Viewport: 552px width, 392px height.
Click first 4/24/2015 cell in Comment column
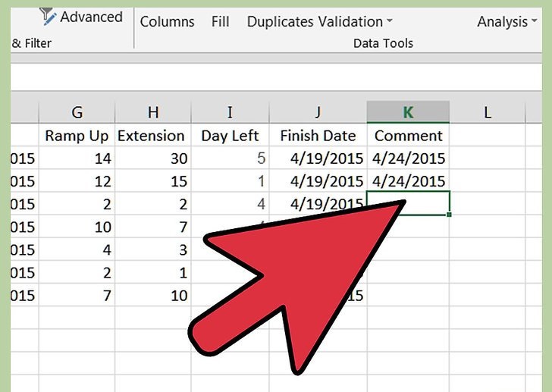click(408, 158)
